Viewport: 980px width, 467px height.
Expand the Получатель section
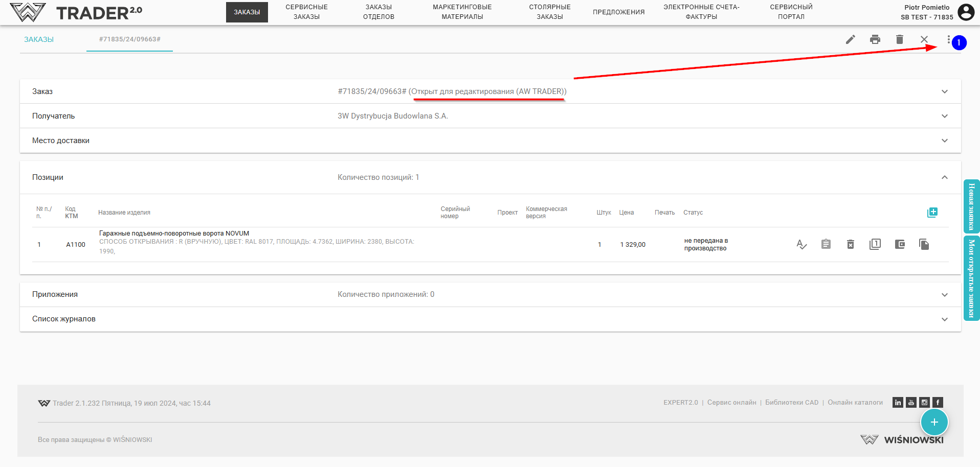pos(944,116)
